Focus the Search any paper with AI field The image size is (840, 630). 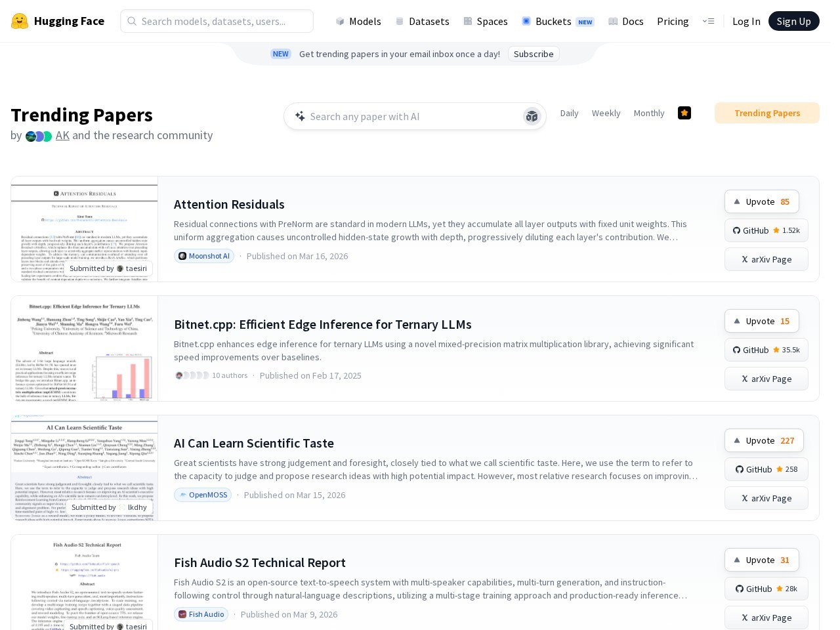click(x=410, y=116)
